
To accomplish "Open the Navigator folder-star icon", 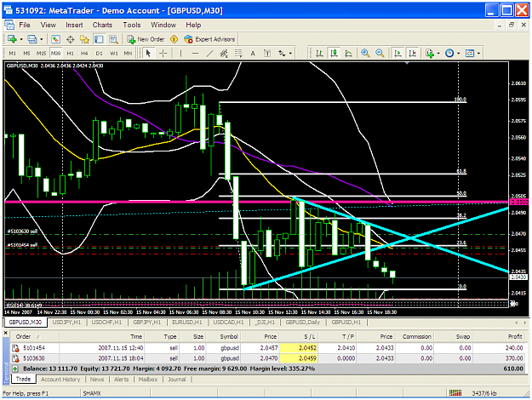I will tap(84, 39).
